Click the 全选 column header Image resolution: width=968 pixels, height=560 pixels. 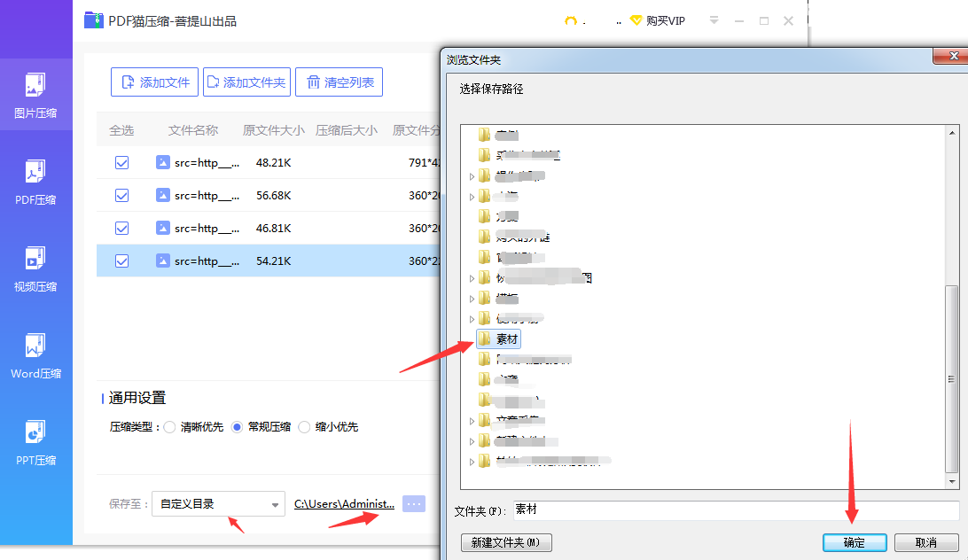[x=121, y=130]
